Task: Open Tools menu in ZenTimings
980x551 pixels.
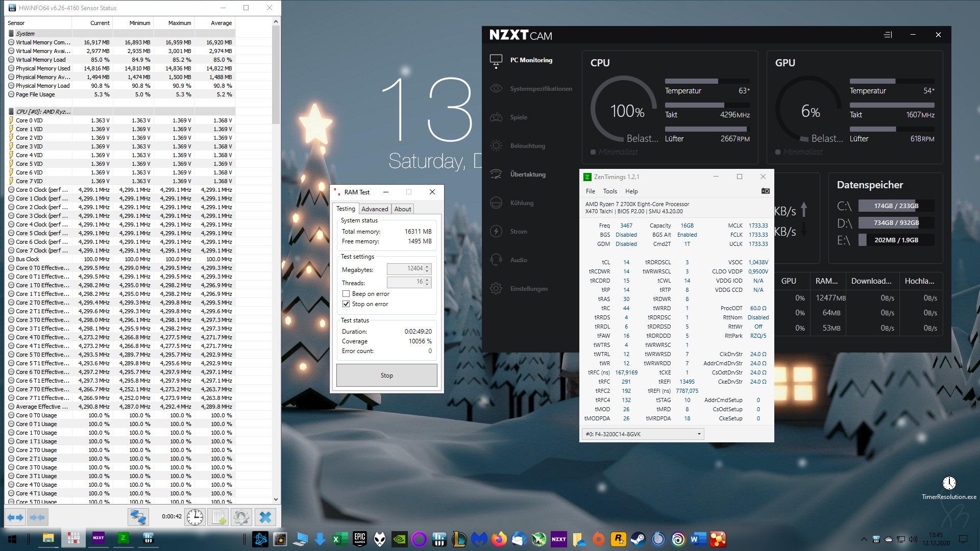Action: point(610,191)
